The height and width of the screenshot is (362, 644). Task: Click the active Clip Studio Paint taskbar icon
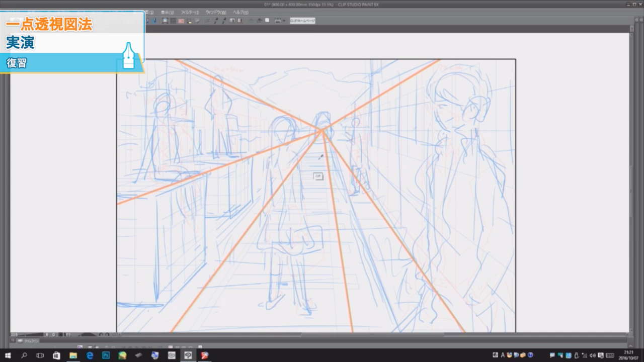point(188,355)
